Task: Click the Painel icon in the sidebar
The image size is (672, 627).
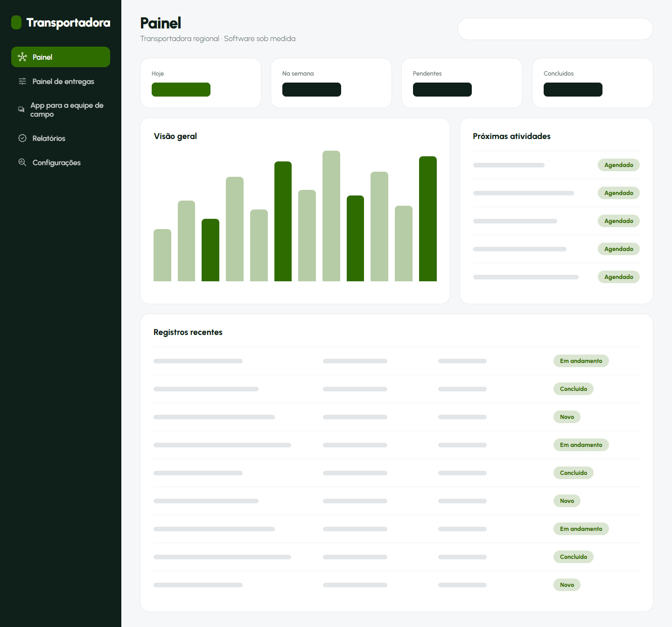Action: click(22, 57)
